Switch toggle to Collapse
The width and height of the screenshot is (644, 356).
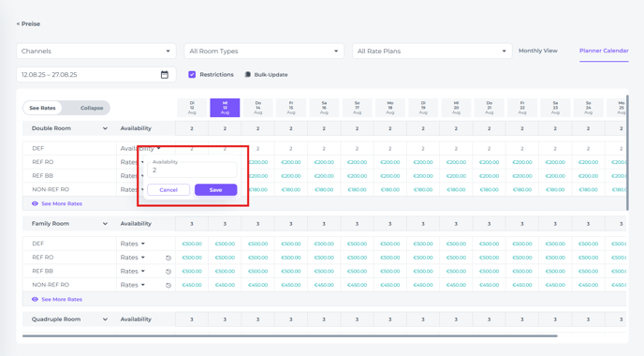pyautogui.click(x=92, y=108)
